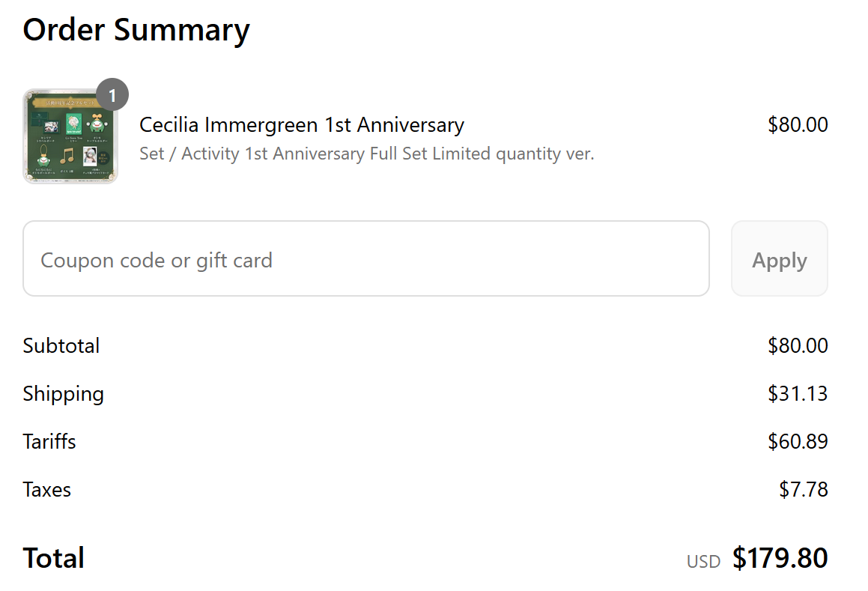Click the Cecilia Immergreen product thumbnail
868x591 pixels.
coord(70,136)
